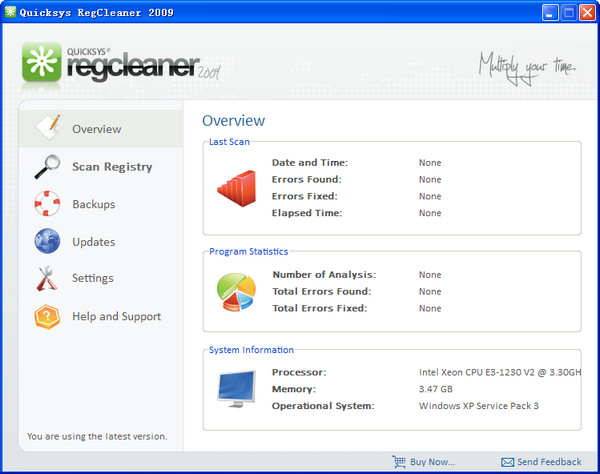600x474 pixels.
Task: Click the 'Total Errors Found:' label
Action: (x=322, y=292)
